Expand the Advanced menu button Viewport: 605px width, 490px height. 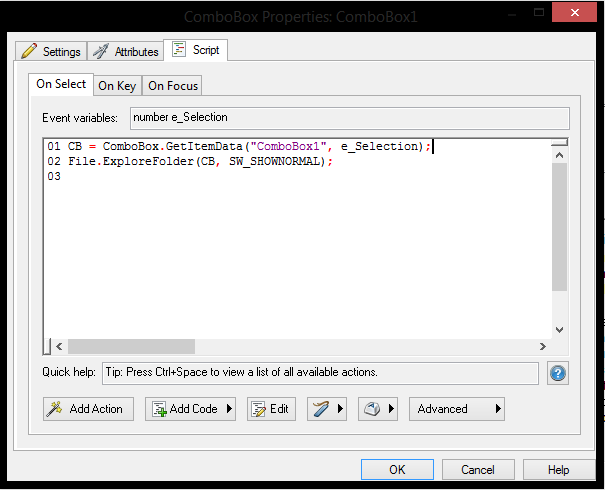tap(457, 409)
